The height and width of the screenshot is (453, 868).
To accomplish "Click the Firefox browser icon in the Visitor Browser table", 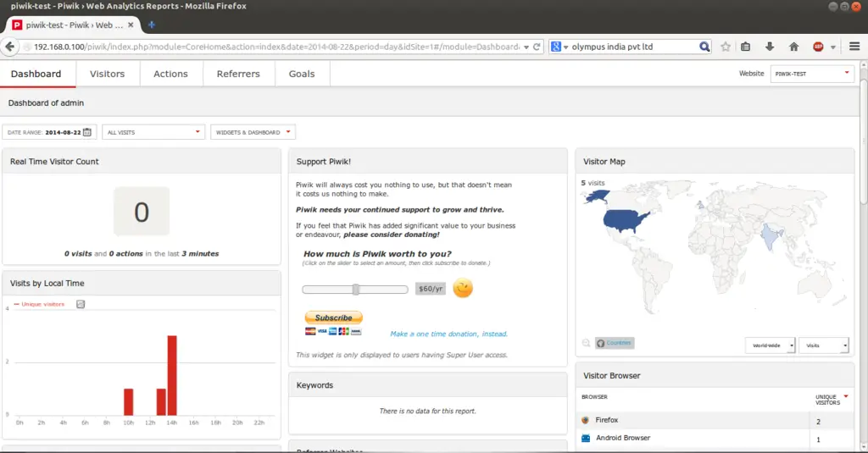I will pyautogui.click(x=586, y=420).
